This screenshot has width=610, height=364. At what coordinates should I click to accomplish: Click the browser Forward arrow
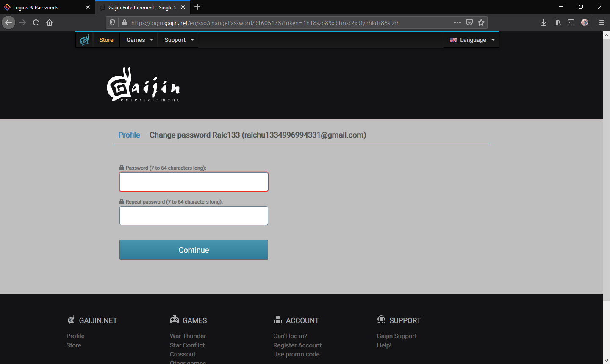[x=23, y=22]
